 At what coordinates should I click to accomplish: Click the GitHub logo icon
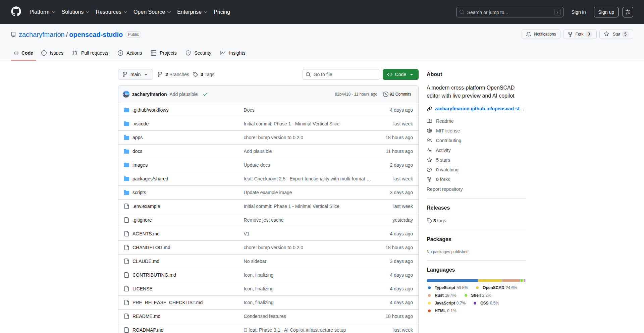pyautogui.click(x=16, y=12)
